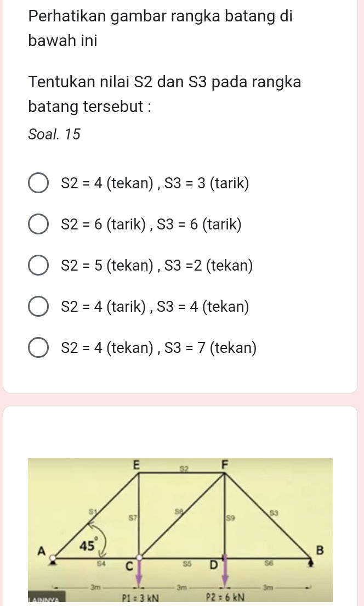Viewport: 364px width, 606px height.
Task: Click the S3 label on the right diagonal
Action: [x=275, y=513]
